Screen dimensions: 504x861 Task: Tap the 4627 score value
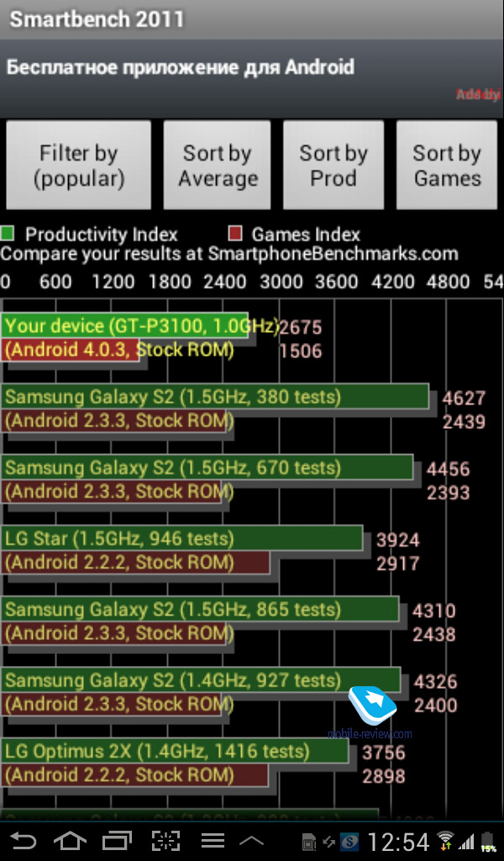[x=464, y=398]
